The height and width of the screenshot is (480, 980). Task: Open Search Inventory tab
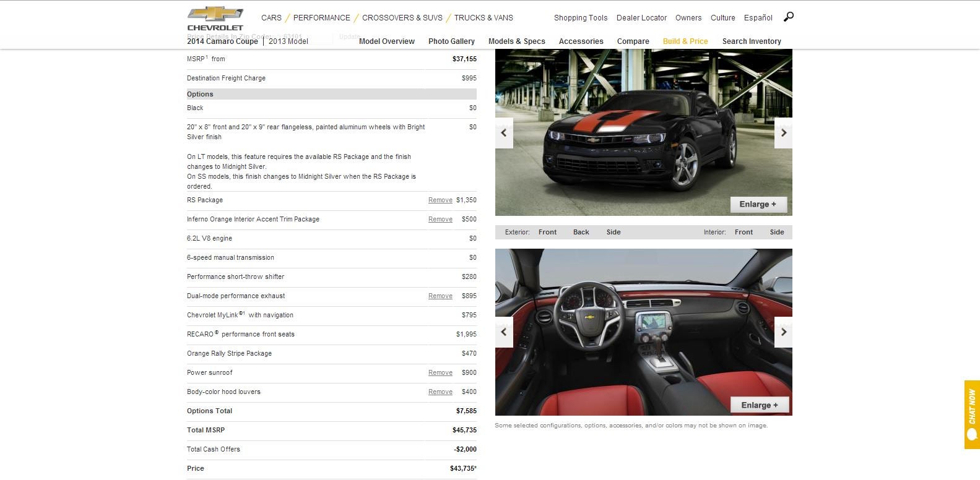752,41
